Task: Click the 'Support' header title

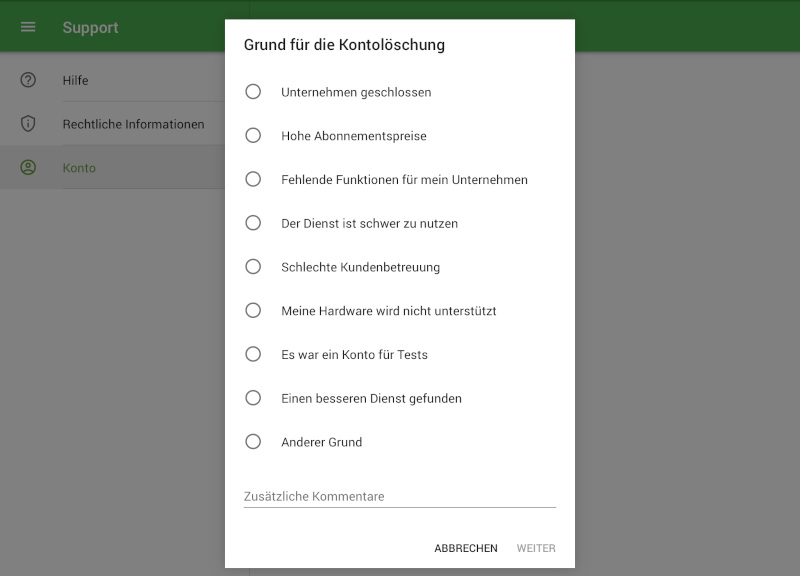Action: (x=90, y=28)
